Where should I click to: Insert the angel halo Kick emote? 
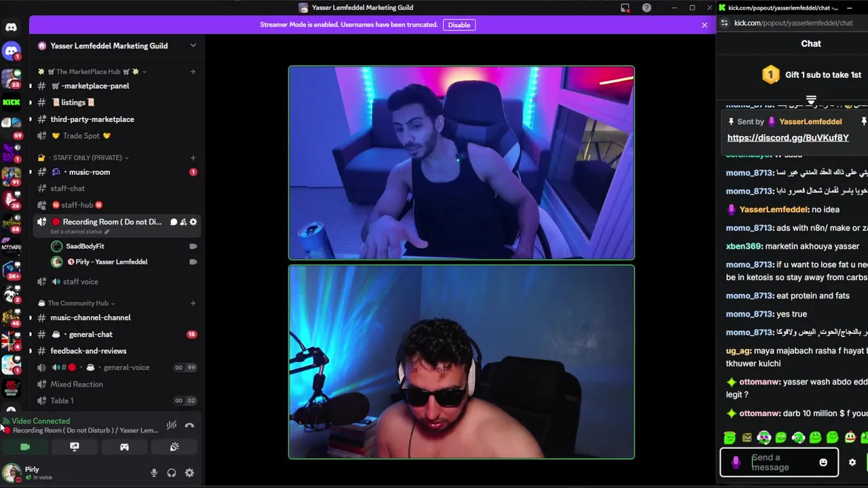coord(730,438)
